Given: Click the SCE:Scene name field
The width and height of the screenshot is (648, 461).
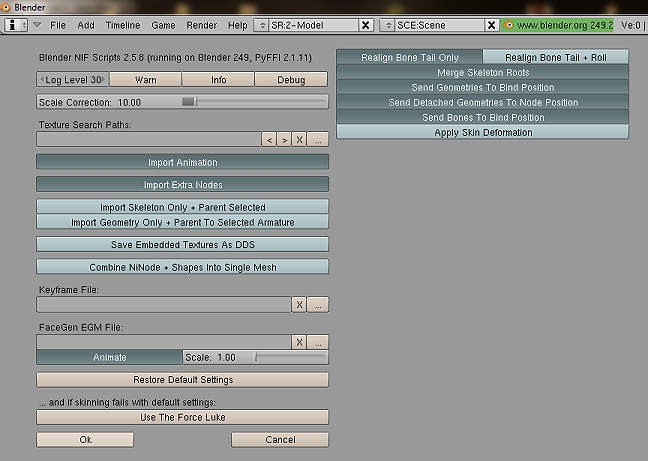Looking at the screenshot, I should point(439,25).
